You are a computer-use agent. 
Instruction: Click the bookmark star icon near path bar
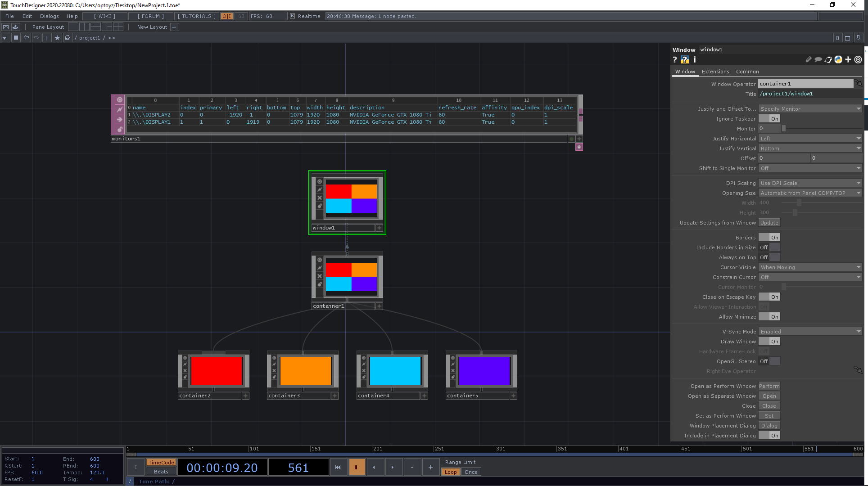tap(57, 38)
